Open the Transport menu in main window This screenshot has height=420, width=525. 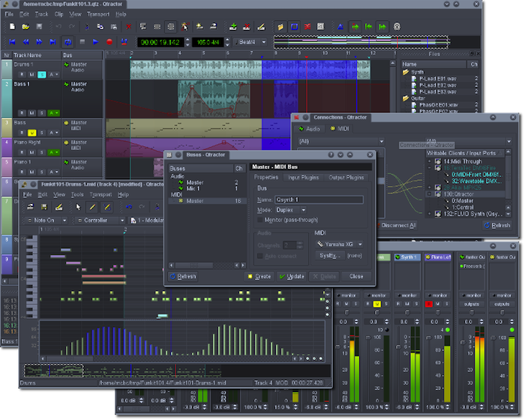click(x=98, y=13)
